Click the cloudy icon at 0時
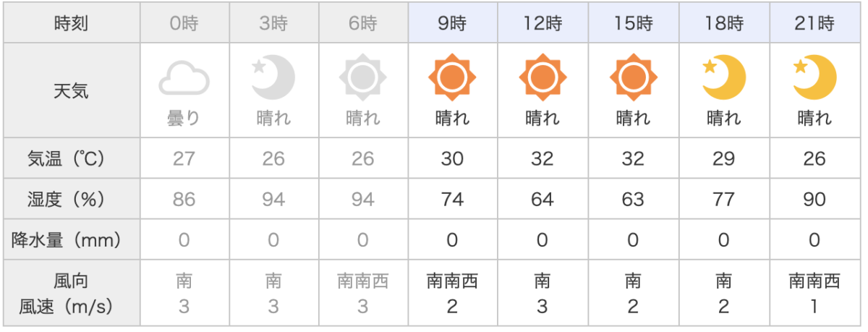This screenshot has width=868, height=332. click(184, 77)
